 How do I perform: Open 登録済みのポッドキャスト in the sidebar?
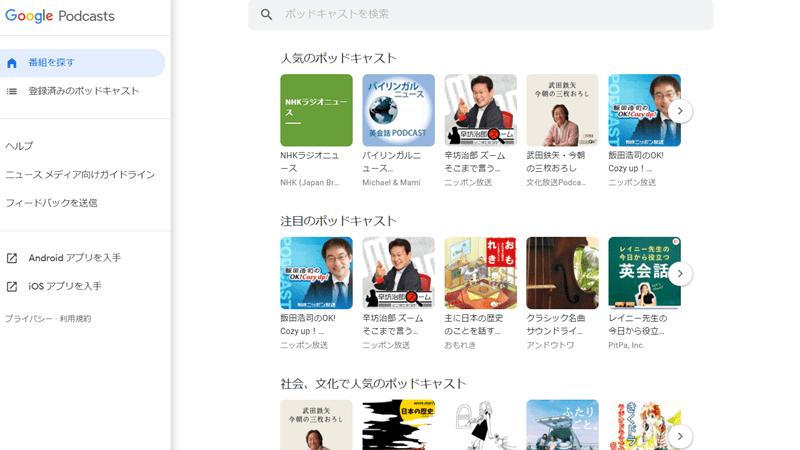click(x=83, y=91)
